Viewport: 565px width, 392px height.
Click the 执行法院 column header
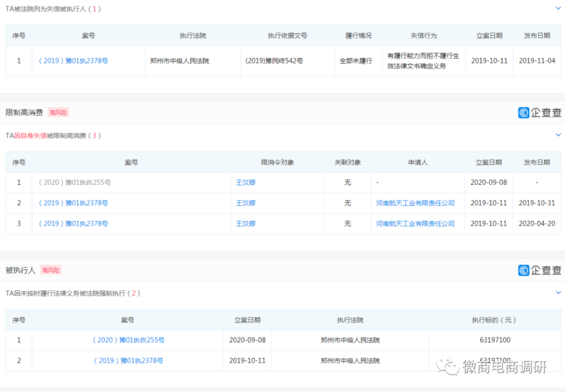192,35
